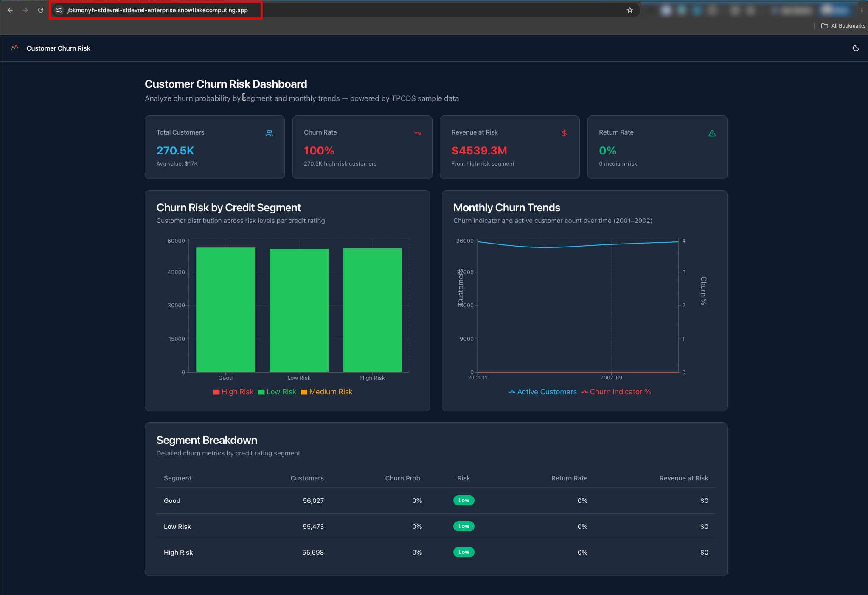The width and height of the screenshot is (868, 595).
Task: Bookmark this page with the star icon
Action: (x=630, y=10)
